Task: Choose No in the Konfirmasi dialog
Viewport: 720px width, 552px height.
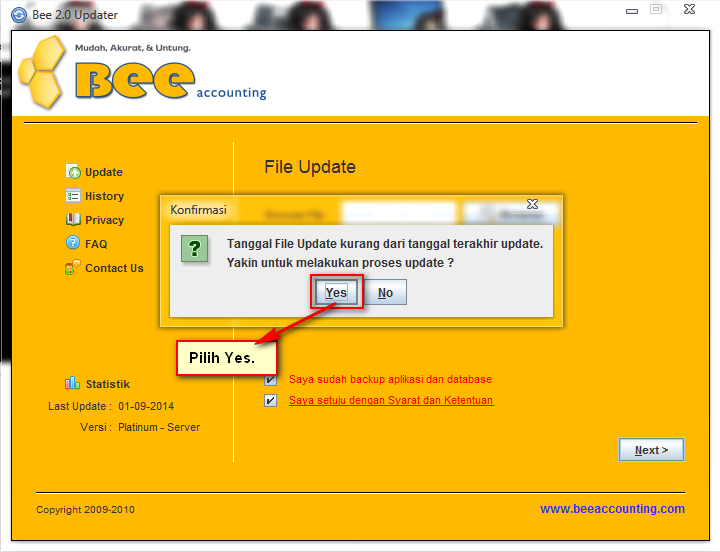Action: click(x=385, y=292)
